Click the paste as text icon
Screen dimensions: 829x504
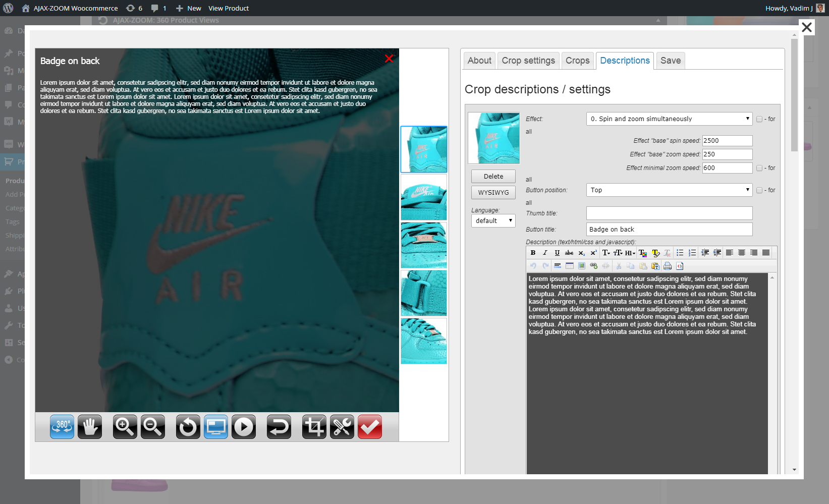pos(655,266)
